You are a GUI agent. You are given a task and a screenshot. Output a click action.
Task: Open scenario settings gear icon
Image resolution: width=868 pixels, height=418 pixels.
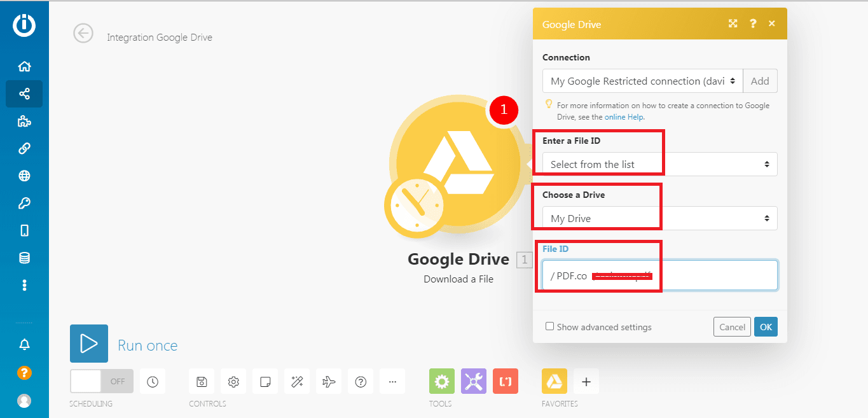coord(233,382)
